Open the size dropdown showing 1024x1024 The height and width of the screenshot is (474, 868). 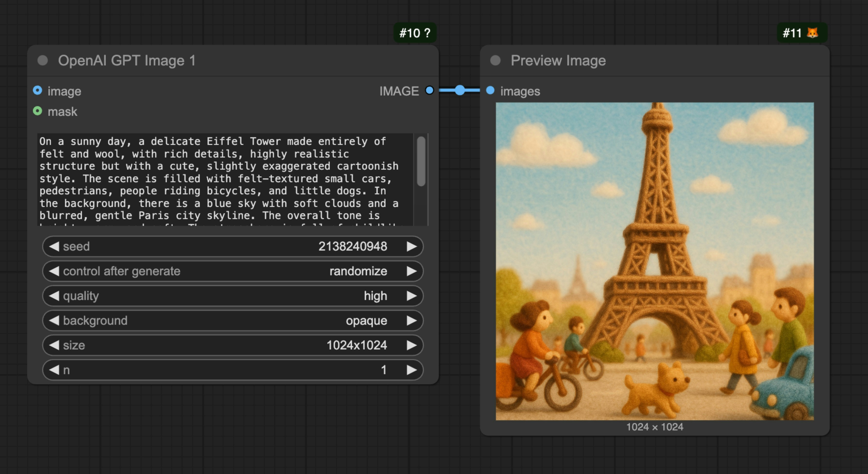coord(356,345)
